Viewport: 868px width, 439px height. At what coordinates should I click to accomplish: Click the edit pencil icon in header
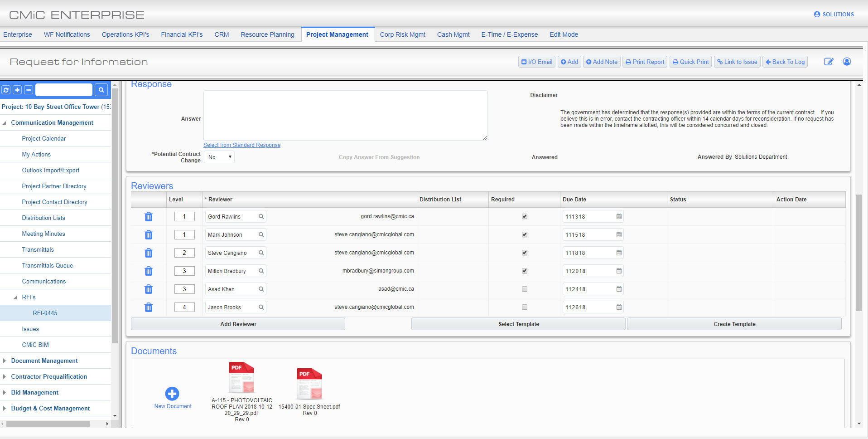pos(828,62)
